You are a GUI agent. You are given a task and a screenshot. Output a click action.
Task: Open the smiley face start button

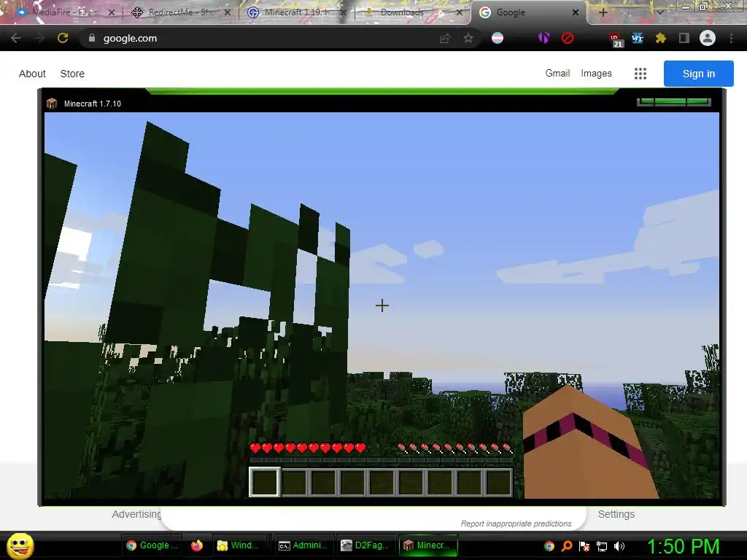pyautogui.click(x=20, y=545)
